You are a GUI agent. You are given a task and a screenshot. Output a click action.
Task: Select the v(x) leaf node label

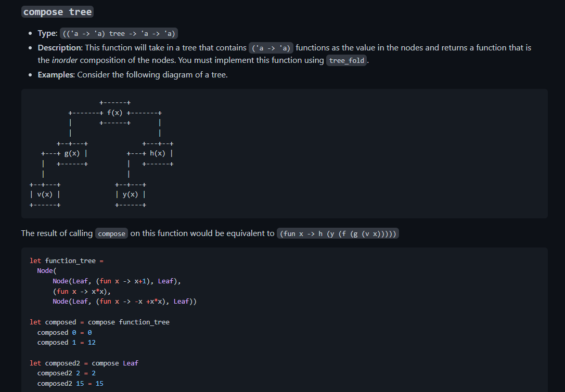pos(46,194)
